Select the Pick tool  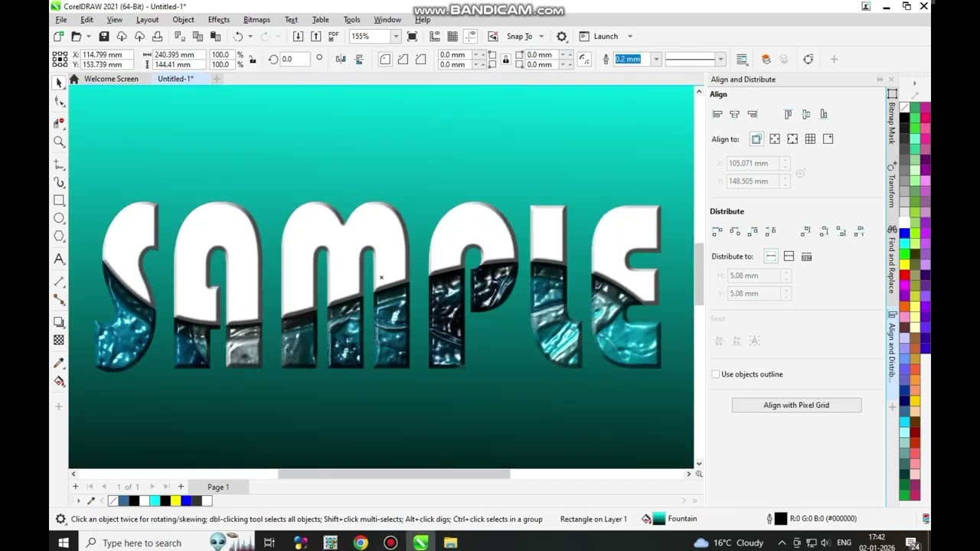point(59,83)
